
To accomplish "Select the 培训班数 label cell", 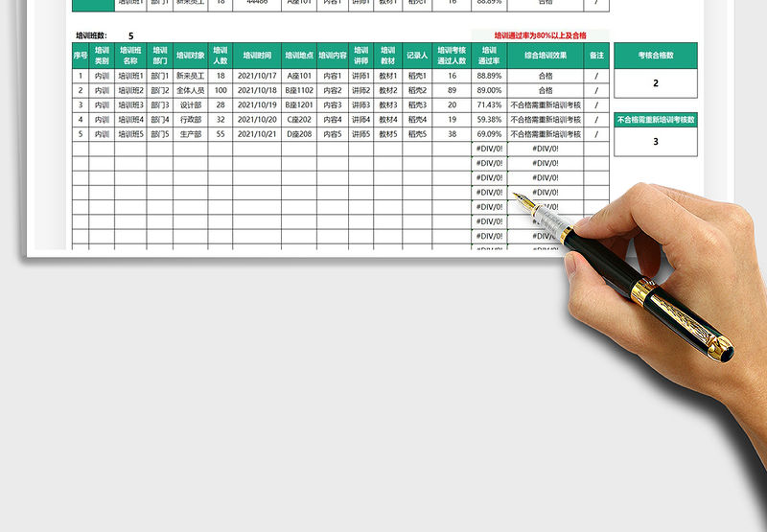I will point(93,35).
